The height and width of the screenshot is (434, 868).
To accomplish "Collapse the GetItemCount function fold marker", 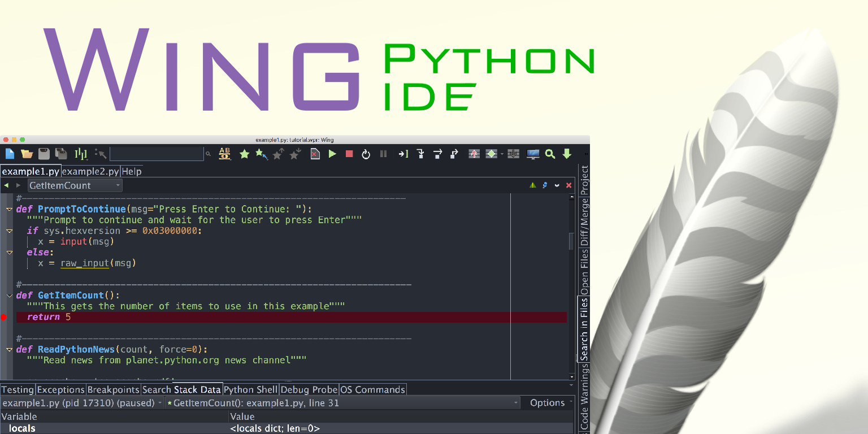I will [x=10, y=296].
